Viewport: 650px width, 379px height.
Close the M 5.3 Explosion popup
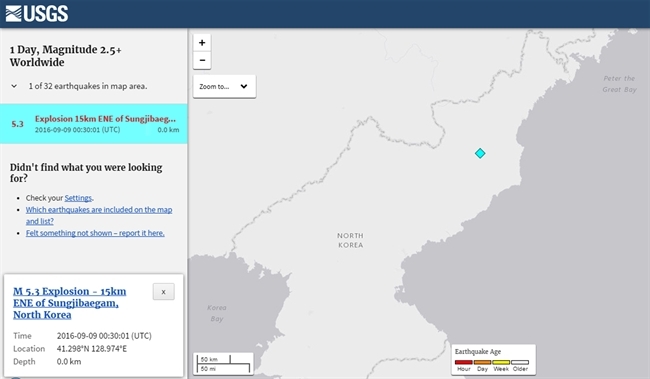163,292
